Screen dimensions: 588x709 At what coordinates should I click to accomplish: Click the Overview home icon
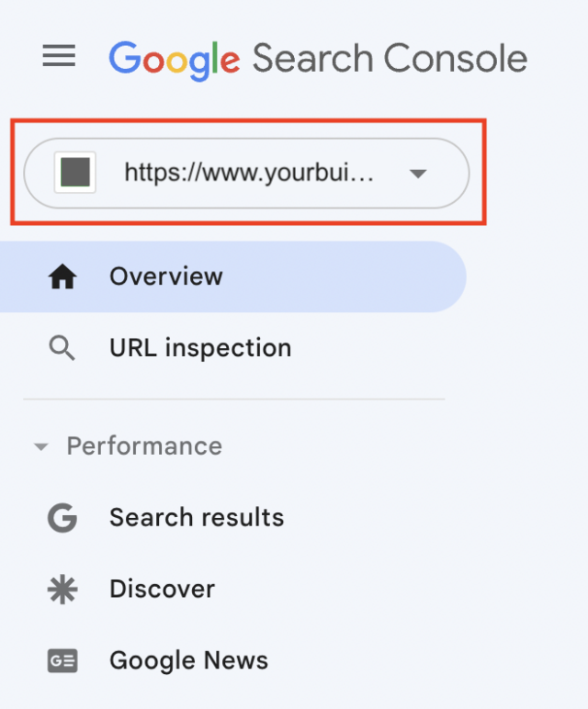pos(62,276)
